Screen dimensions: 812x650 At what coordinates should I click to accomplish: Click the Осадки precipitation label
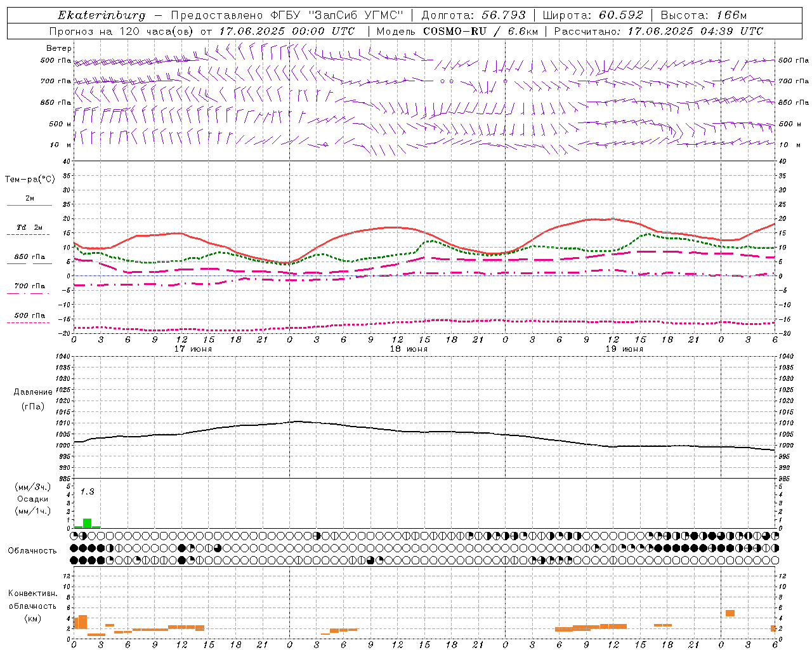[33, 499]
